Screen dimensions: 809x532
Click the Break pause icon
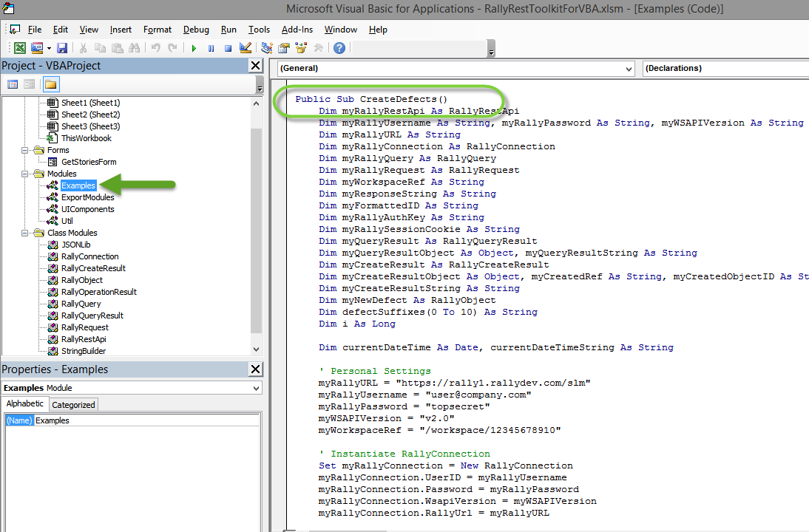click(211, 48)
